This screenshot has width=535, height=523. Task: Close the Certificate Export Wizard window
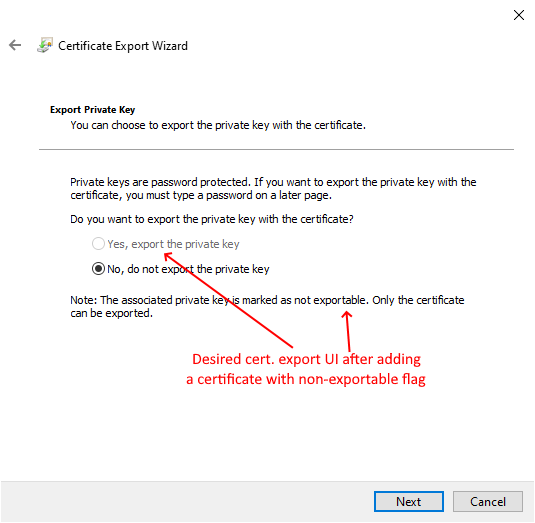click(519, 15)
